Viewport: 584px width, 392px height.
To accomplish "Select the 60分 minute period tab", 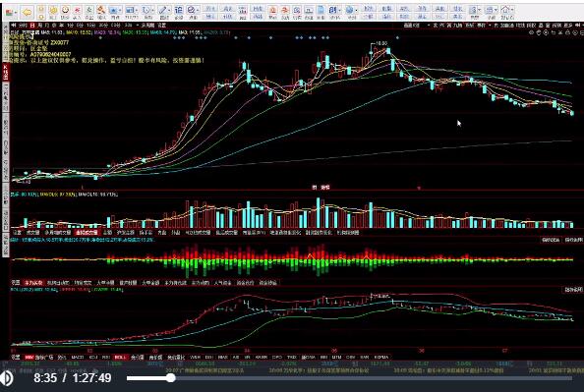I will pyautogui.click(x=115, y=26).
